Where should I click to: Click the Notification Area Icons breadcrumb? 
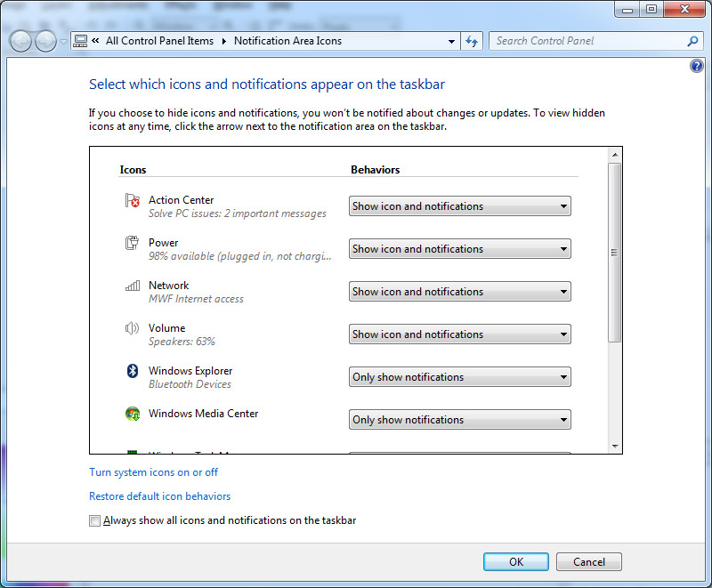click(287, 41)
